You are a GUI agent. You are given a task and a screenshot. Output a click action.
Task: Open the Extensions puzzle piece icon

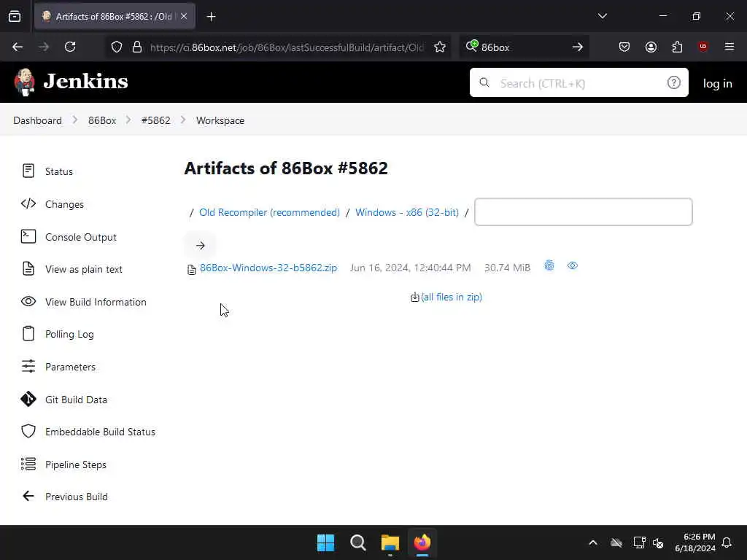click(x=677, y=47)
